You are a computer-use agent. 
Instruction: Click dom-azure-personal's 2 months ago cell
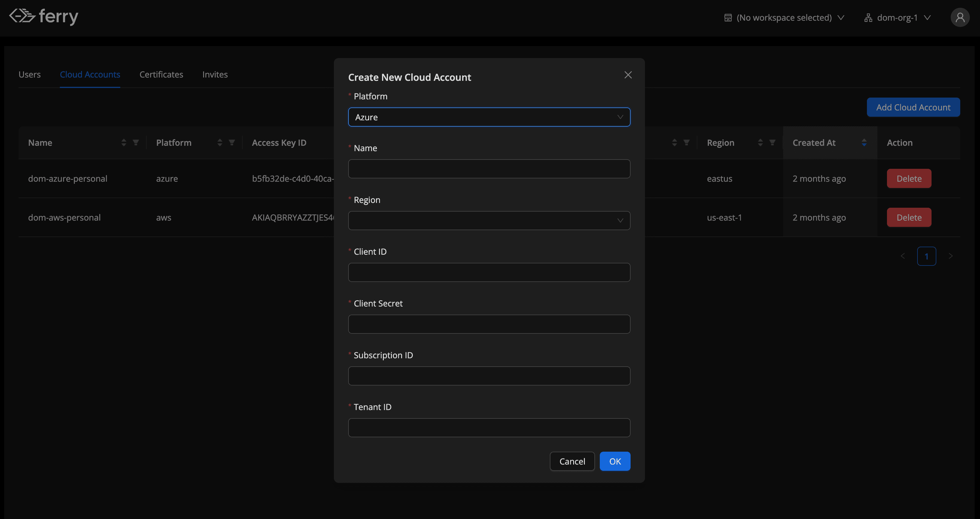tap(819, 179)
